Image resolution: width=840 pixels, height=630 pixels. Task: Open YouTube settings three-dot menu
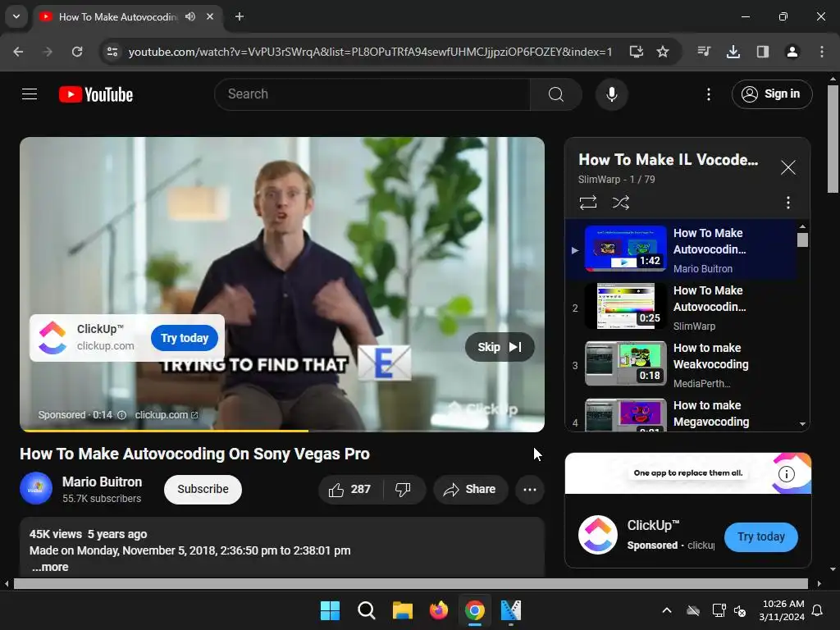pyautogui.click(x=708, y=94)
